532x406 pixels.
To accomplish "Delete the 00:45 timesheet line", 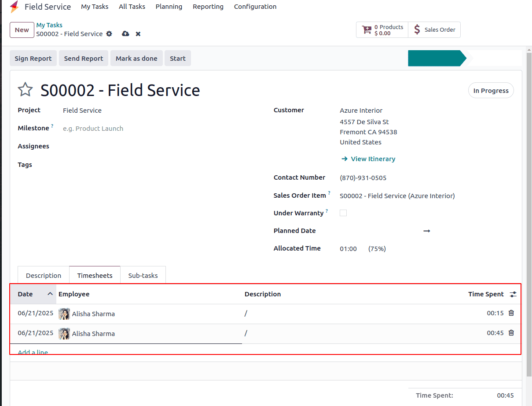I will (x=511, y=333).
